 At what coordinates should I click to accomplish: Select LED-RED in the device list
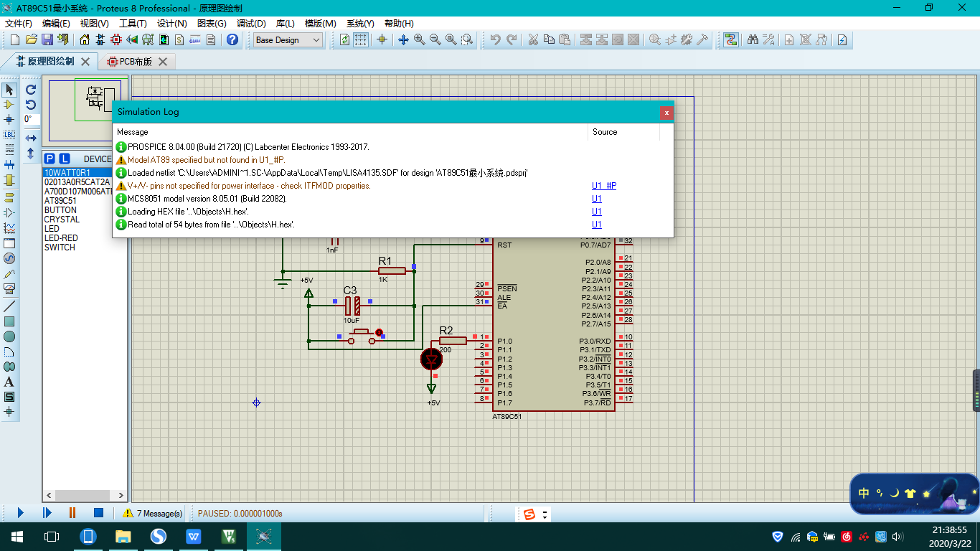coord(61,238)
